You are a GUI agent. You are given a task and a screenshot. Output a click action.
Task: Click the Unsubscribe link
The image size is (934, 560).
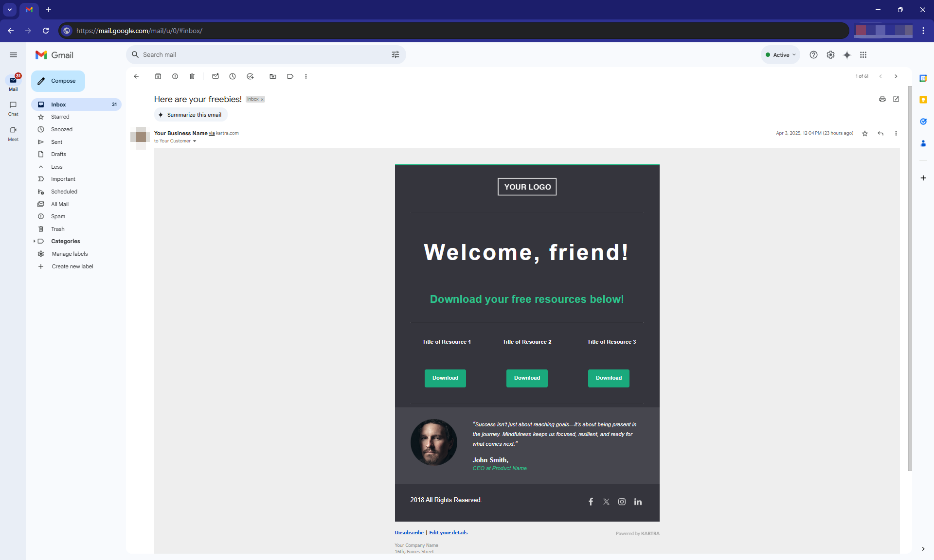[409, 533]
